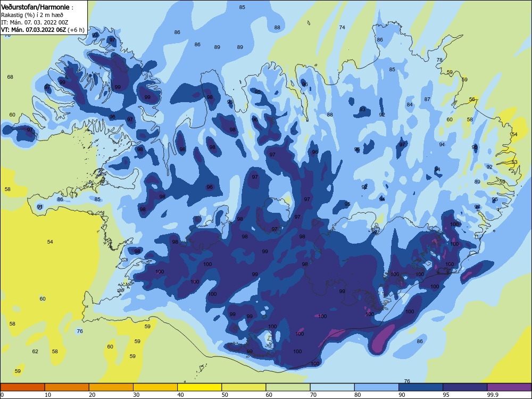Pick the 40–50 bright yellow legend swatch
The image size is (532, 399).
click(199, 387)
